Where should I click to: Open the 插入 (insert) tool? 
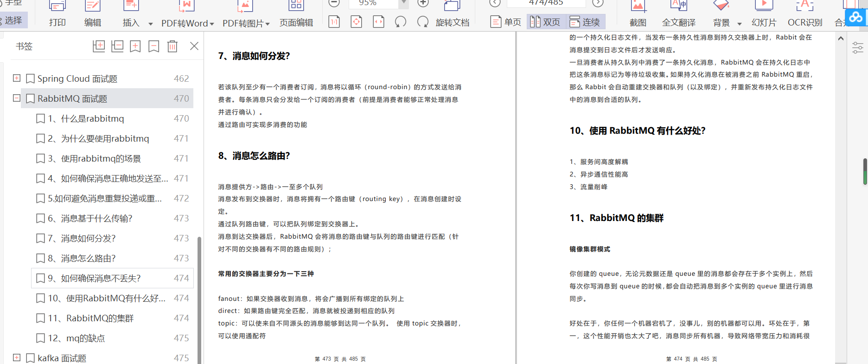(131, 14)
